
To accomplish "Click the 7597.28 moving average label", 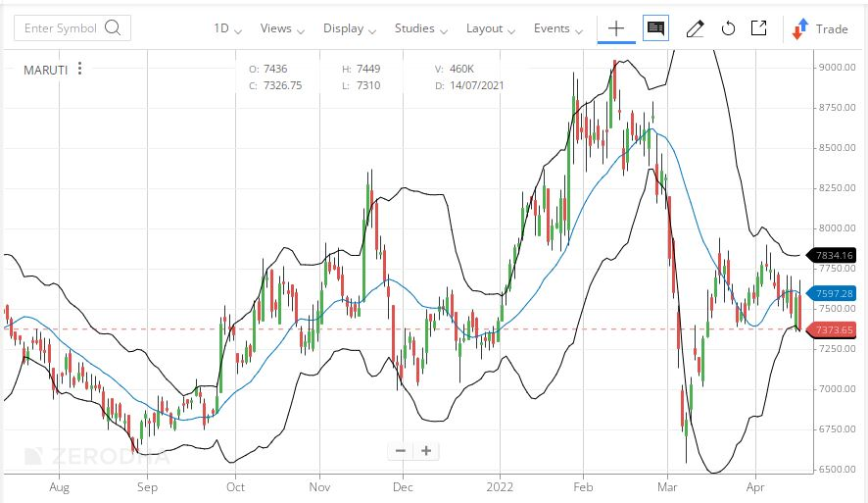I will [832, 293].
